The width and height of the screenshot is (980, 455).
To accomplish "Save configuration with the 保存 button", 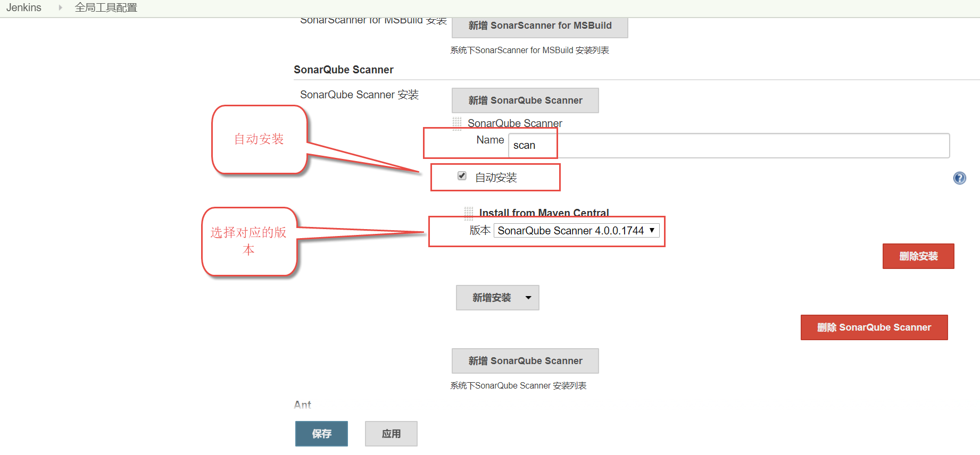I will pyautogui.click(x=321, y=434).
